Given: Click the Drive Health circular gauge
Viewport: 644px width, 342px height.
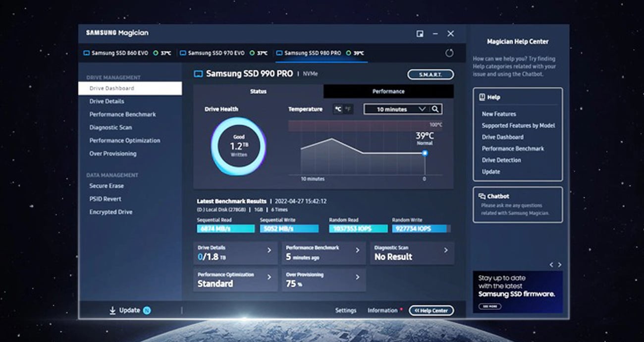Looking at the screenshot, I should point(238,146).
